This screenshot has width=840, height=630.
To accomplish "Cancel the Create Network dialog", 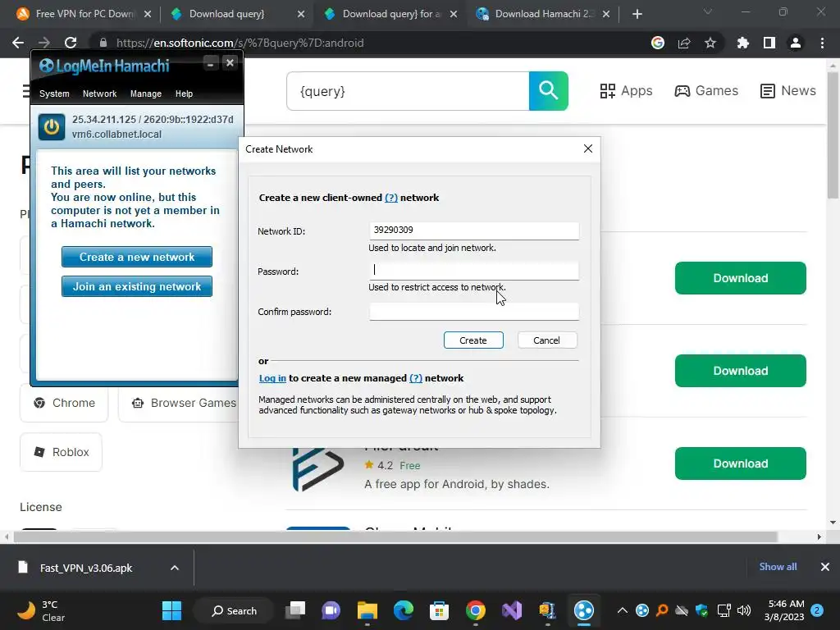I will (x=547, y=340).
